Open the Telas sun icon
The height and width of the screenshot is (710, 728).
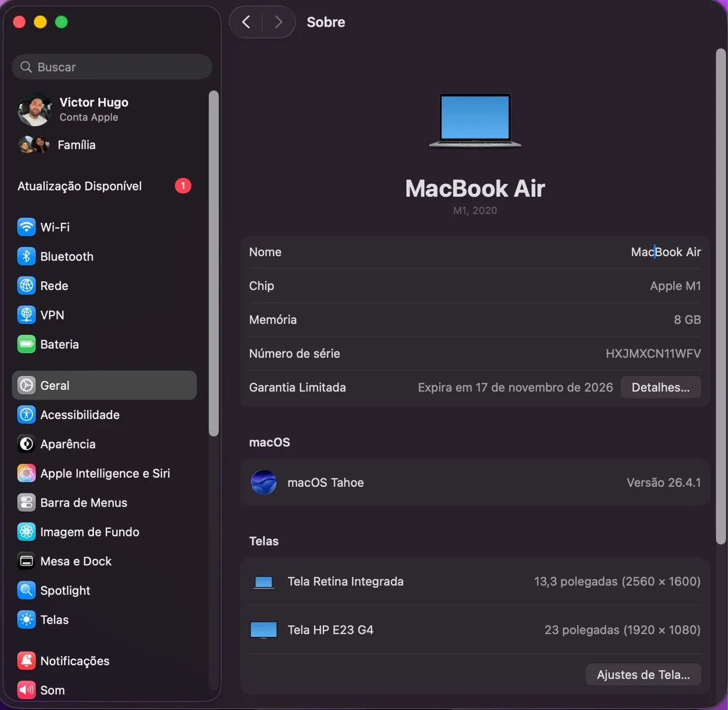(x=26, y=620)
